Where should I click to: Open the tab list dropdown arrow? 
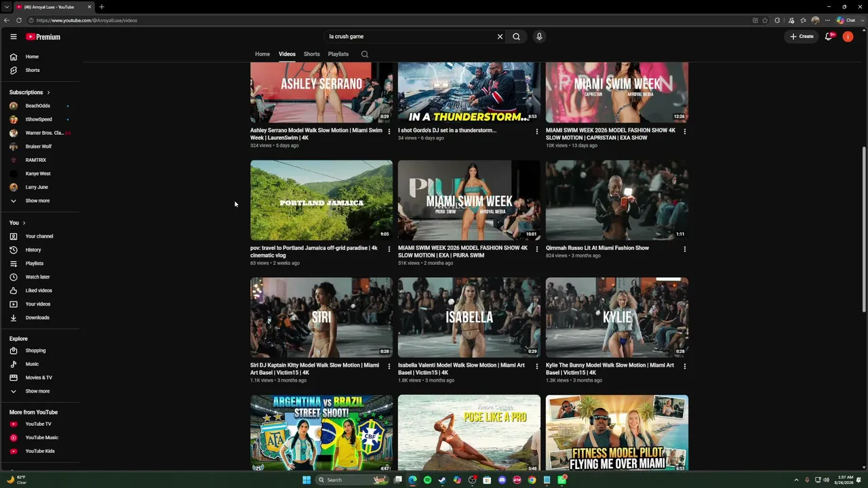[6, 7]
